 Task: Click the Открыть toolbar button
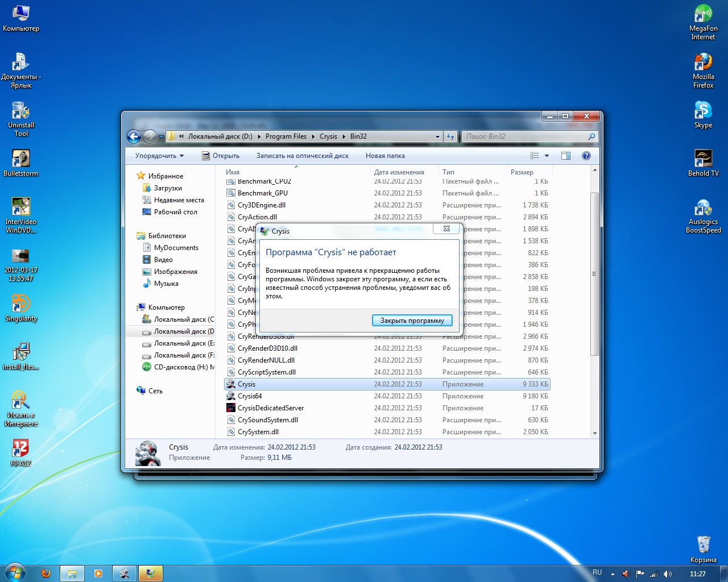pyautogui.click(x=221, y=156)
